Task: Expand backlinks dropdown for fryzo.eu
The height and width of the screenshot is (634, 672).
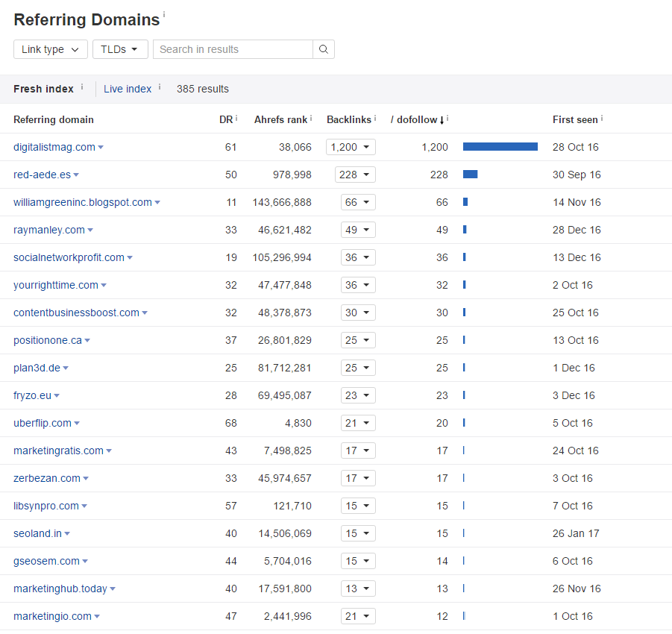Action: (x=358, y=395)
